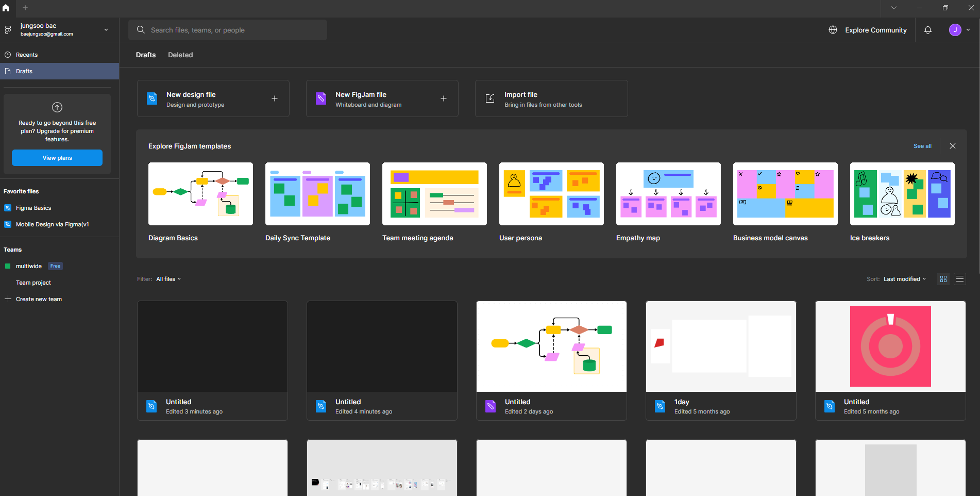Open Mobile Design via Figma(v1 file
The width and height of the screenshot is (980, 496).
[x=52, y=224]
